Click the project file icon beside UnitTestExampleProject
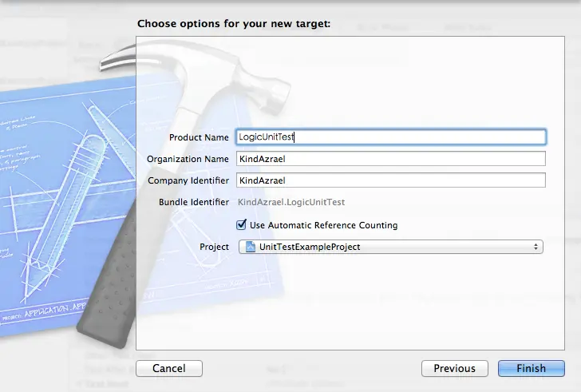This screenshot has height=392, width=581. [250, 247]
